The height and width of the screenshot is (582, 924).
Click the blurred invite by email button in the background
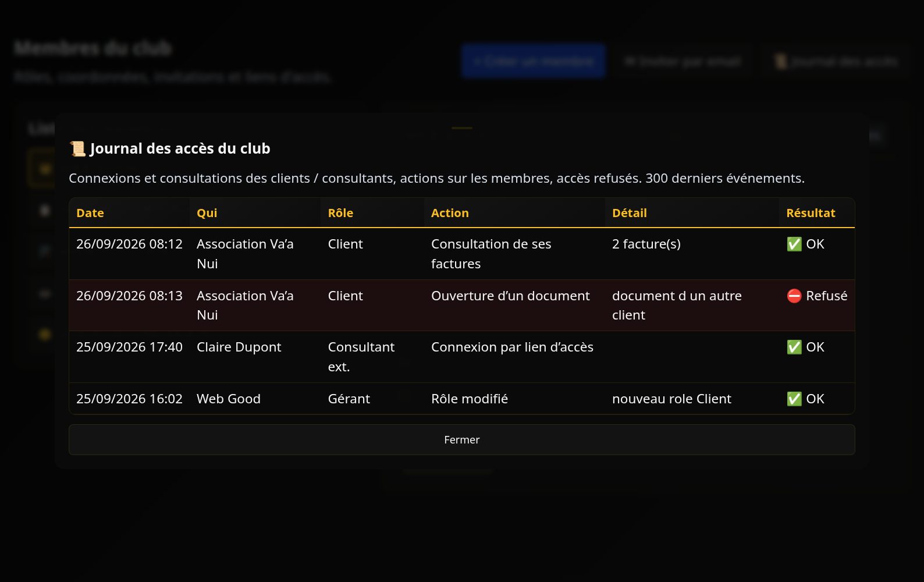(x=683, y=61)
